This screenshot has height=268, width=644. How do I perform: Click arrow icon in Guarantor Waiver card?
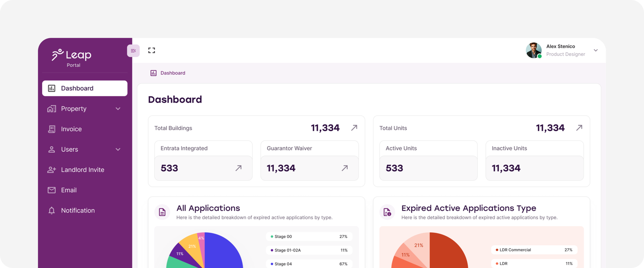click(x=345, y=168)
